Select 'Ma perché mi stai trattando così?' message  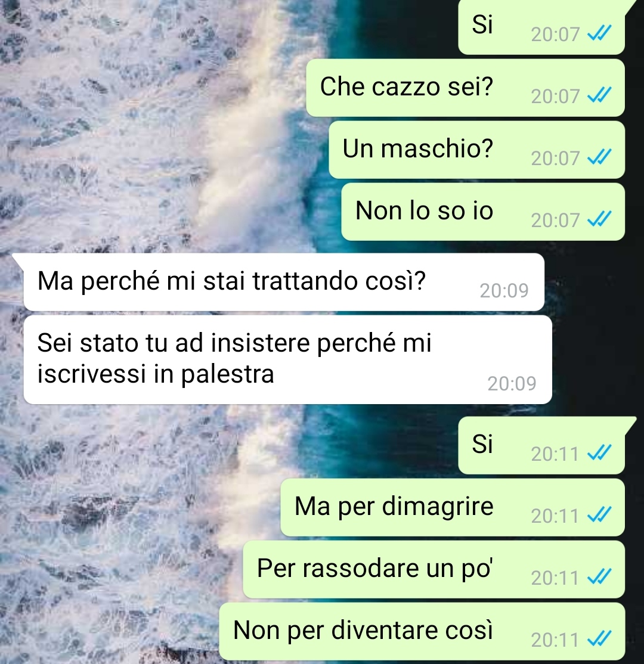click(284, 282)
